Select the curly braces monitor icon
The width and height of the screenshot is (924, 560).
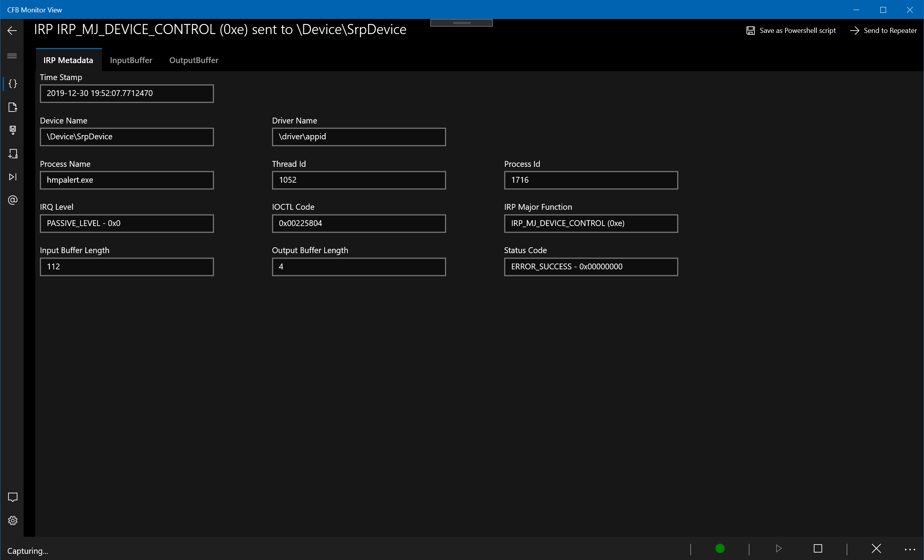click(13, 84)
